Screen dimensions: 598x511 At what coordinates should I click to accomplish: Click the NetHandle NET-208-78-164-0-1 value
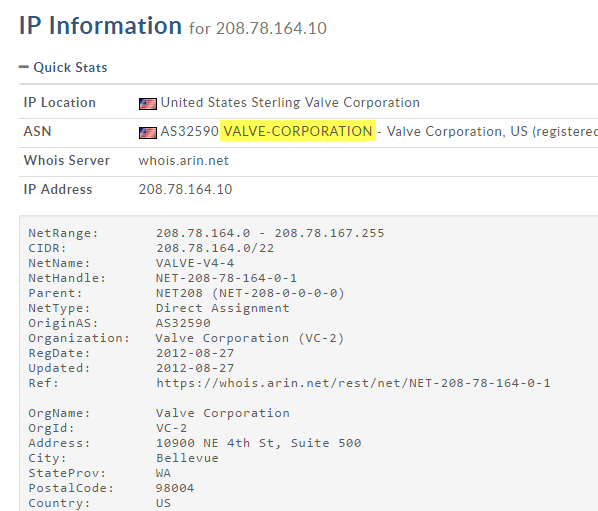[x=227, y=278]
